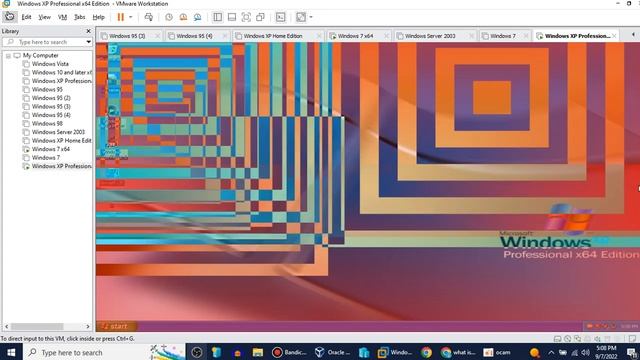Select Windows 95 (2) in the library
The height and width of the screenshot is (360, 640).
pos(51,98)
